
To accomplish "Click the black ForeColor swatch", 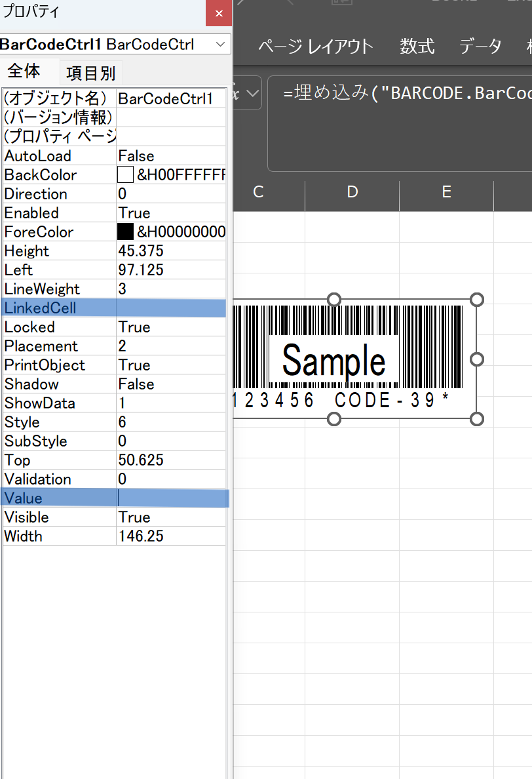I will [125, 232].
